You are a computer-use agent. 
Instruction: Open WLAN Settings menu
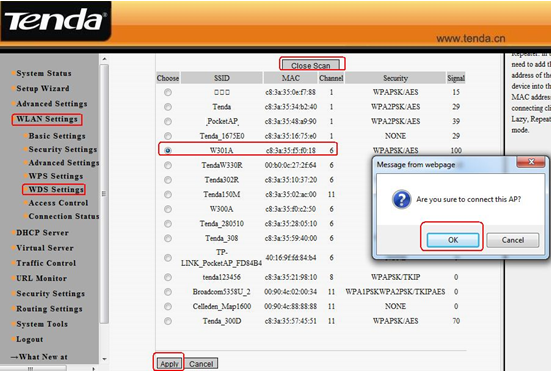[x=47, y=119]
